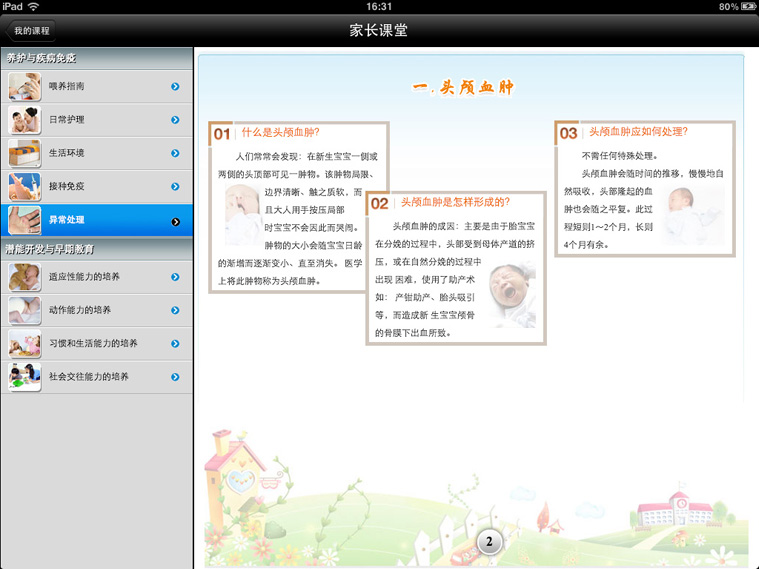Expand 动作能力的培养 with its arrow
Viewport: 759px width, 569px height.
175,311
